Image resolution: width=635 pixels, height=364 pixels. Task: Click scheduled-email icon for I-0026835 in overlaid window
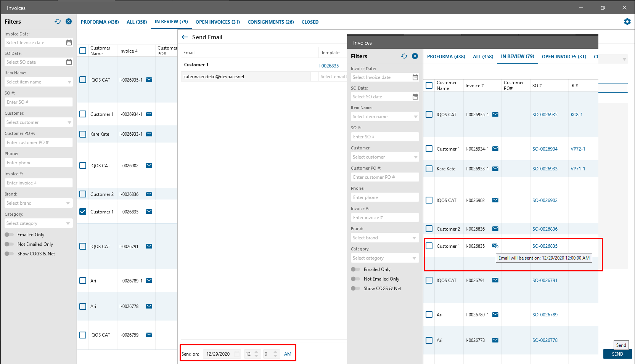point(495,246)
